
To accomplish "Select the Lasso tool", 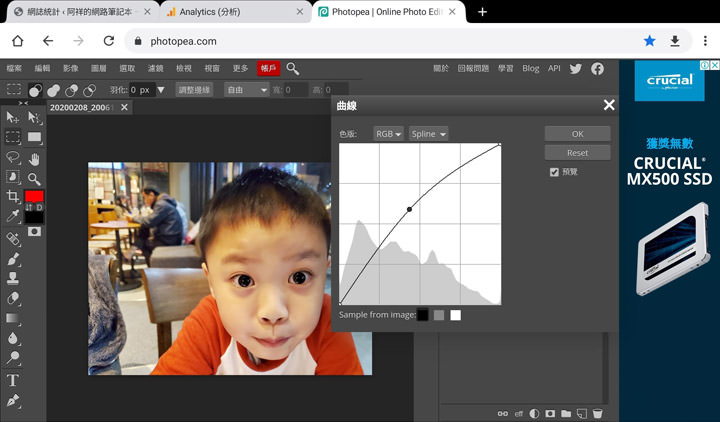I will (13, 158).
